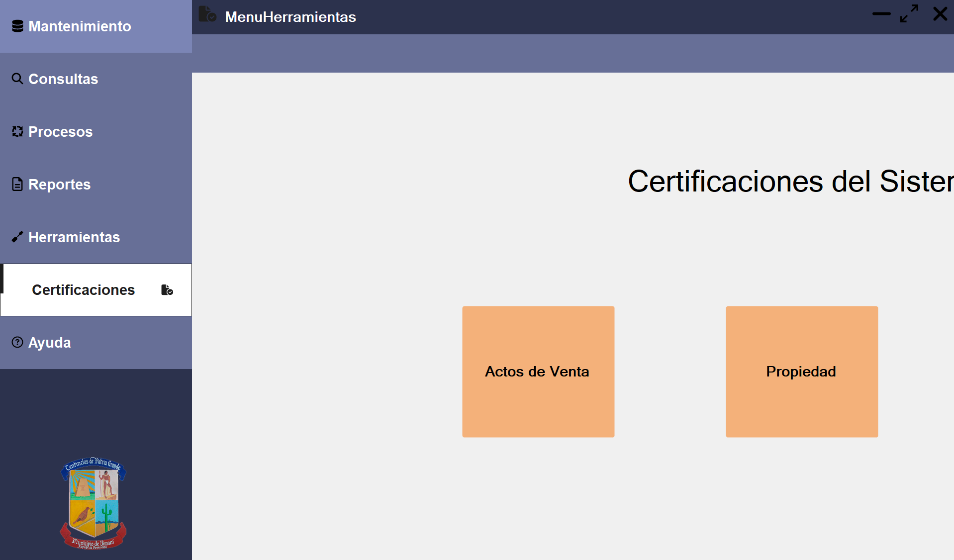Click the Ayuda question-mark icon
The width and height of the screenshot is (954, 560).
(17, 342)
